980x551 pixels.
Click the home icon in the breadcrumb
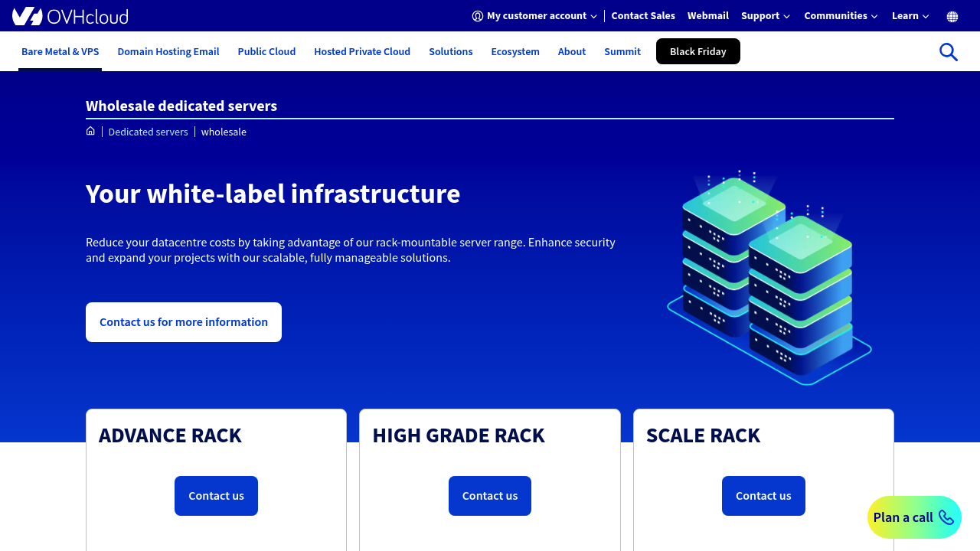point(90,131)
